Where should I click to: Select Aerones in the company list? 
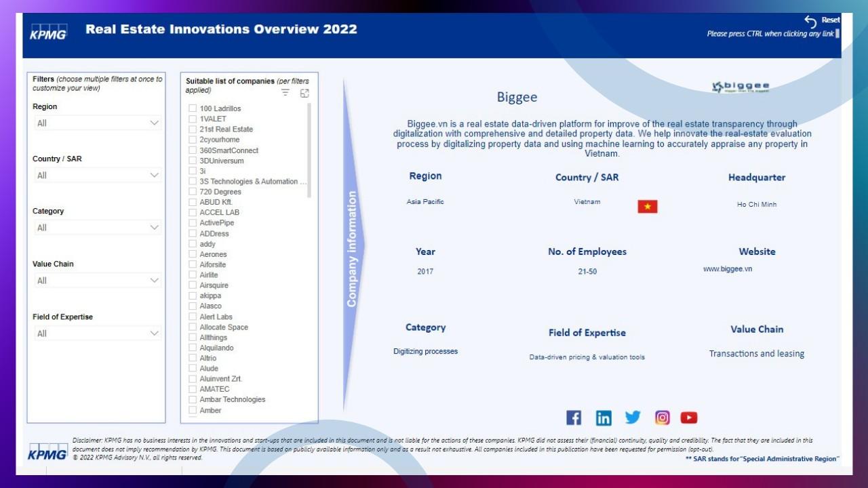(213, 254)
